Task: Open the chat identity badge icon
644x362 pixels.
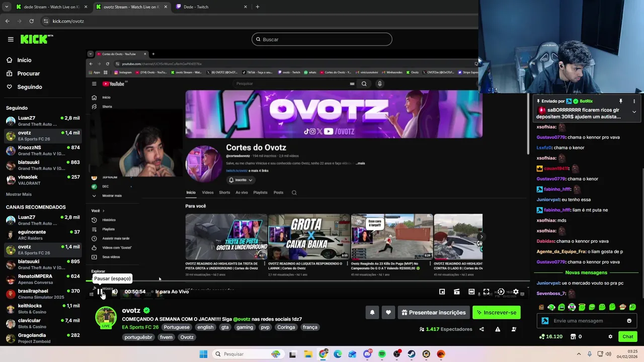Action: 545,321
